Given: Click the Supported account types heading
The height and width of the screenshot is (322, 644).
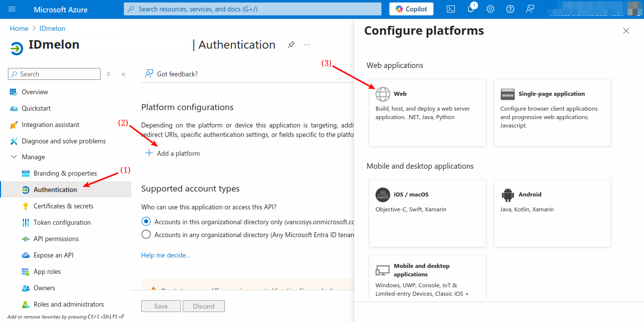Looking at the screenshot, I should [190, 189].
